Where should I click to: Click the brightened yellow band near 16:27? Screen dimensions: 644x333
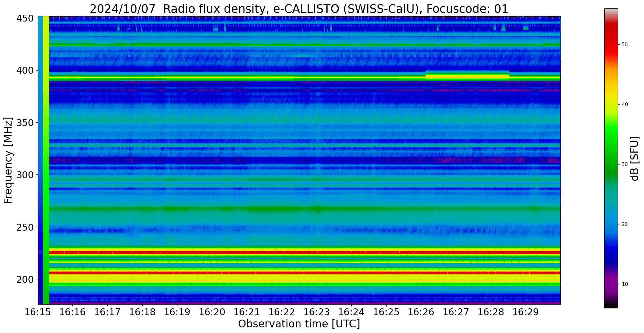467,76
